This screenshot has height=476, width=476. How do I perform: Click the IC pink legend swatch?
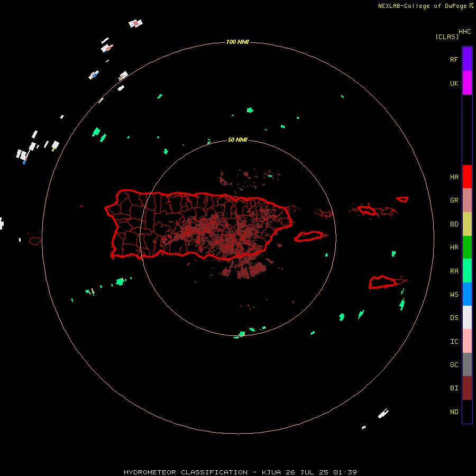[x=467, y=341]
